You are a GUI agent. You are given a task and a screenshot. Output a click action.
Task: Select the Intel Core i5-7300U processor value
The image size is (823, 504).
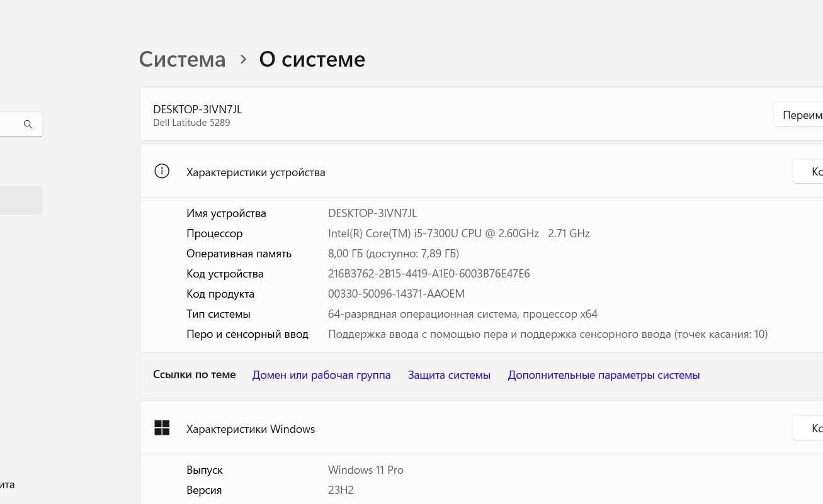(459, 233)
